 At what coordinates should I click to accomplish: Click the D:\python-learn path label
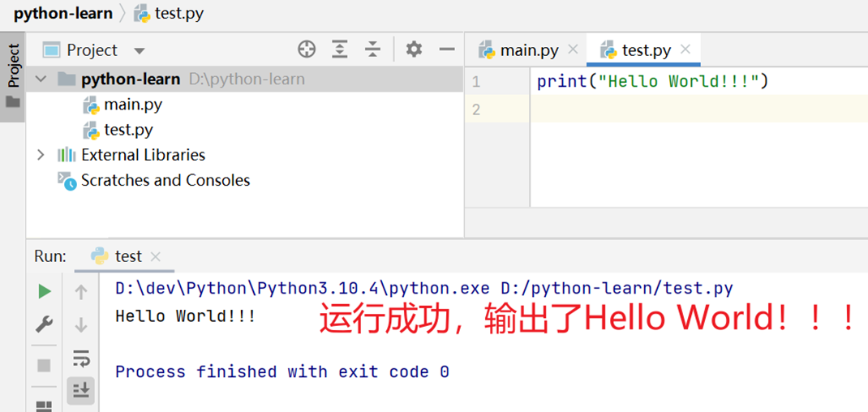click(x=247, y=79)
